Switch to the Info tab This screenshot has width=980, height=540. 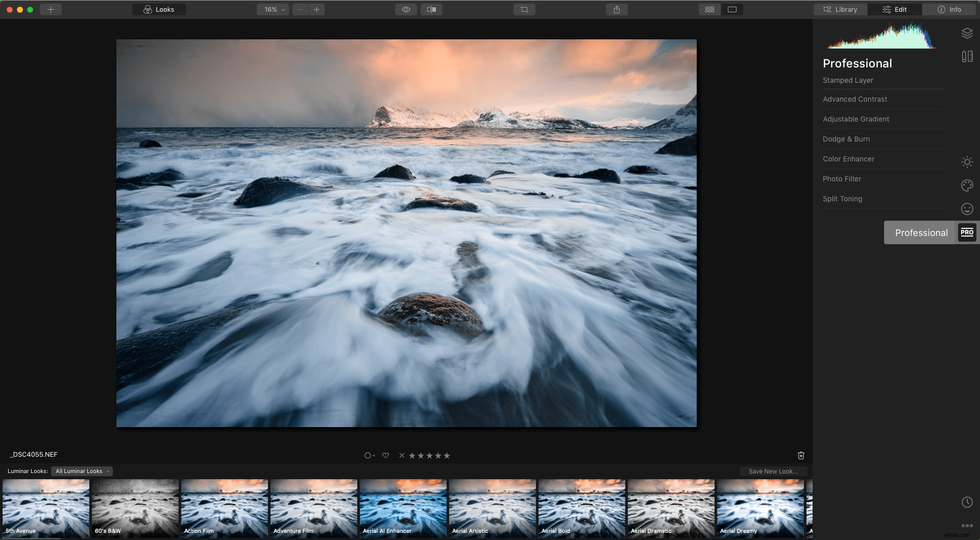click(x=949, y=9)
